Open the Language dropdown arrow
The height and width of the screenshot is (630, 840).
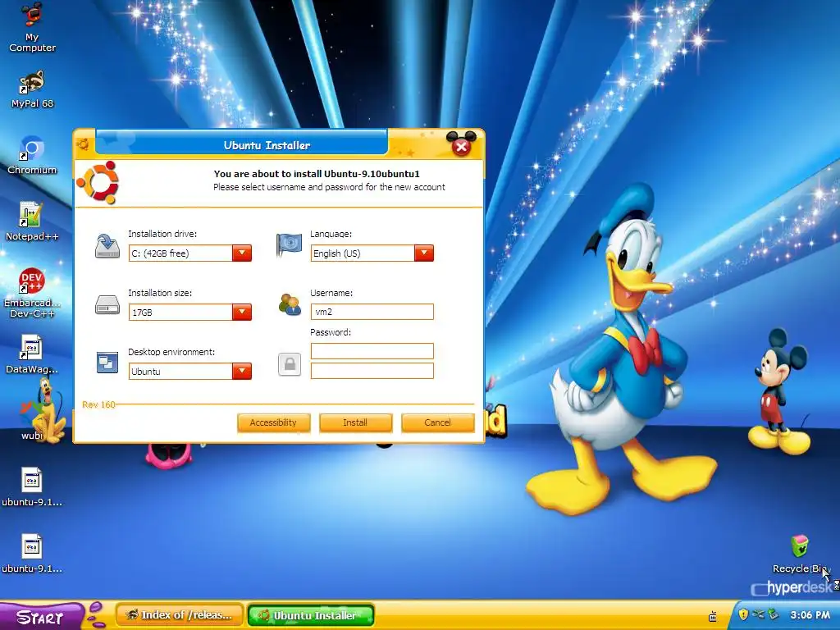click(424, 253)
